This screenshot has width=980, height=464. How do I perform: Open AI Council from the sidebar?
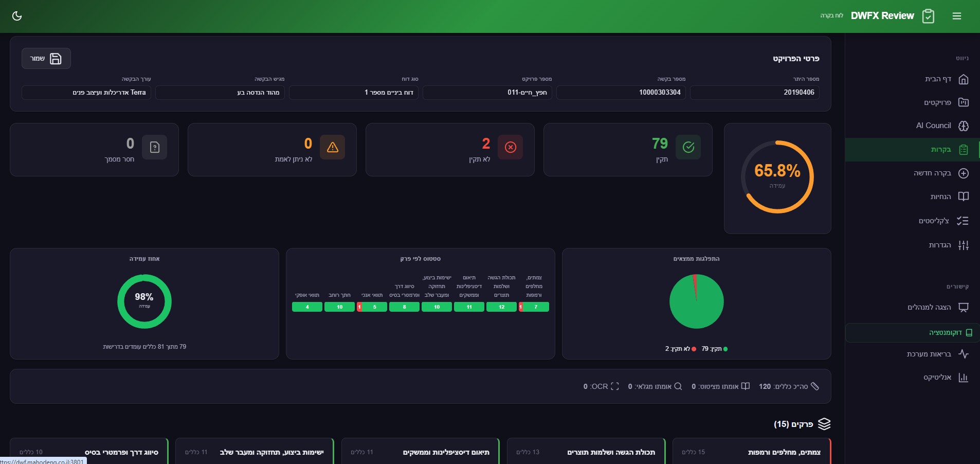(933, 126)
